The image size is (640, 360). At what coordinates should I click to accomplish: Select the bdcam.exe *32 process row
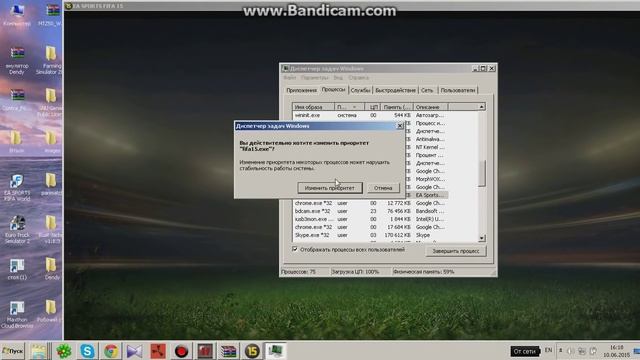369,211
